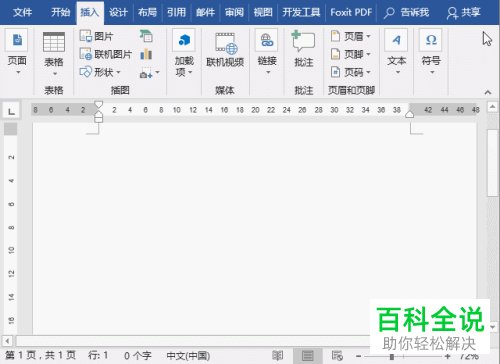500x364 pixels.
Task: Click the language indicator 中文(中国)
Action: click(x=188, y=355)
